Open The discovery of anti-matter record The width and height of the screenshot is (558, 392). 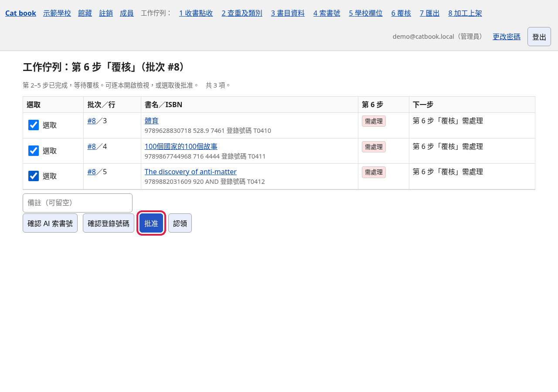point(191,172)
